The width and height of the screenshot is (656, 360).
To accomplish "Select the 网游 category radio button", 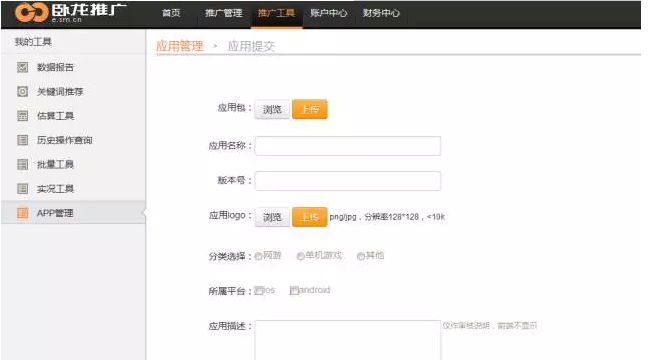I will pos(258,256).
